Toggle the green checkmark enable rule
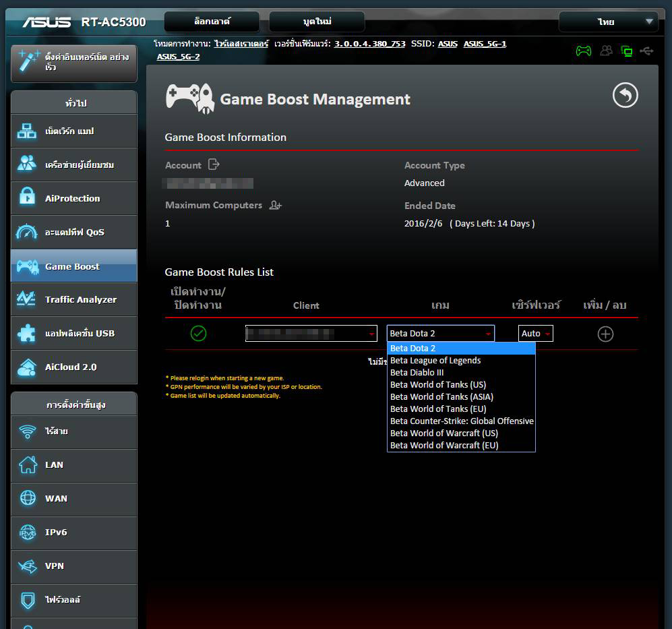This screenshot has height=629, width=672. [x=198, y=333]
